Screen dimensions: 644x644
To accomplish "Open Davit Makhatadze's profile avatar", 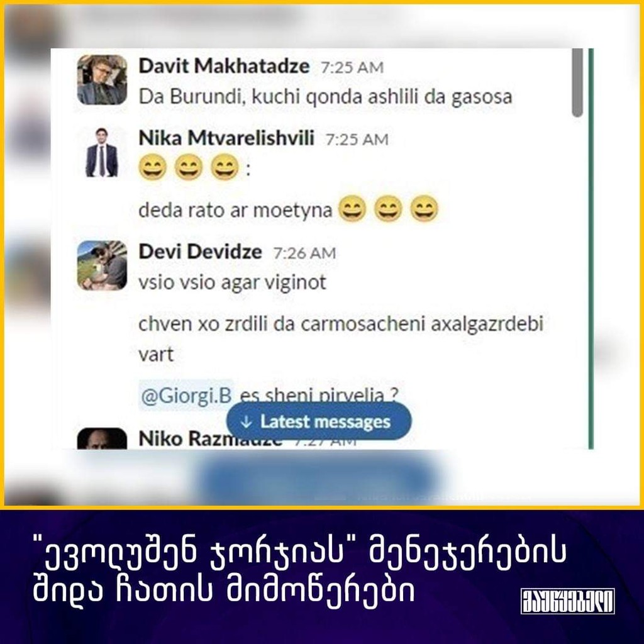I will click(102, 80).
